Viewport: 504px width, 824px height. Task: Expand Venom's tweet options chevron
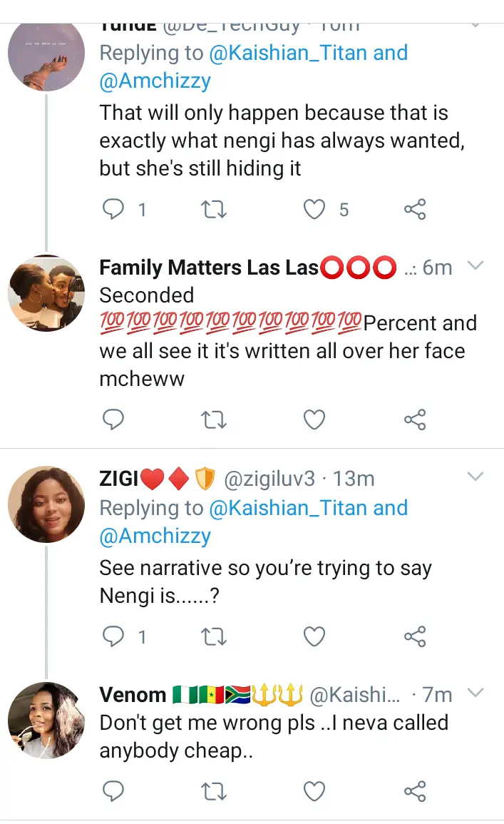coord(475,692)
